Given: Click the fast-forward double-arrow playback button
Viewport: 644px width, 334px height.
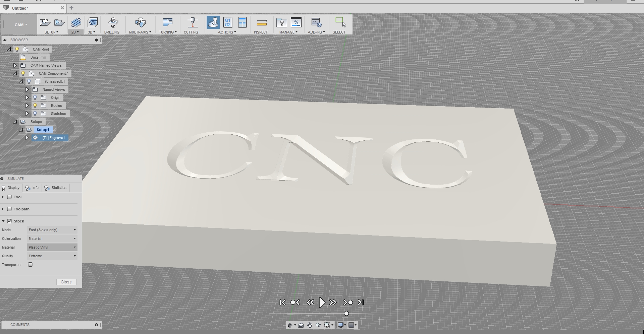Looking at the screenshot, I should point(333,303).
